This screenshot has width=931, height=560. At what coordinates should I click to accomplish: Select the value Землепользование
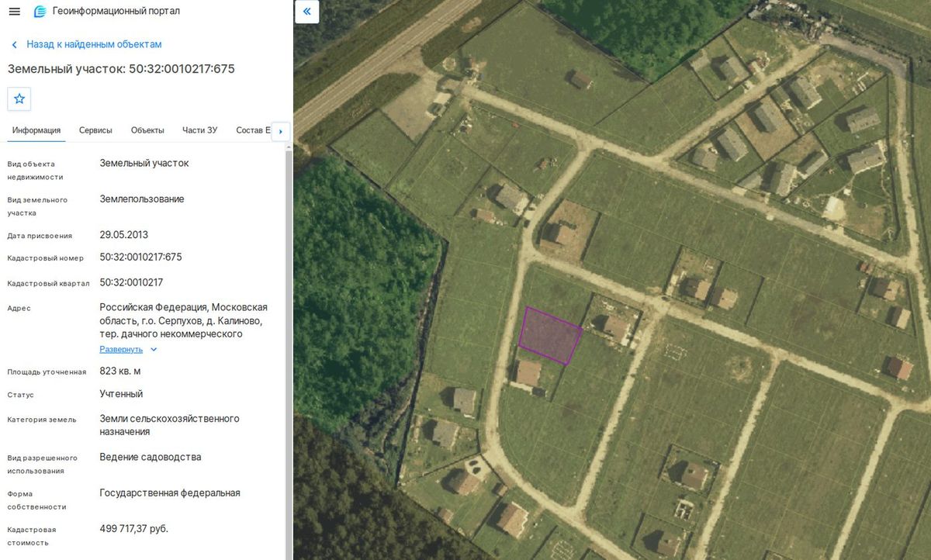(142, 199)
